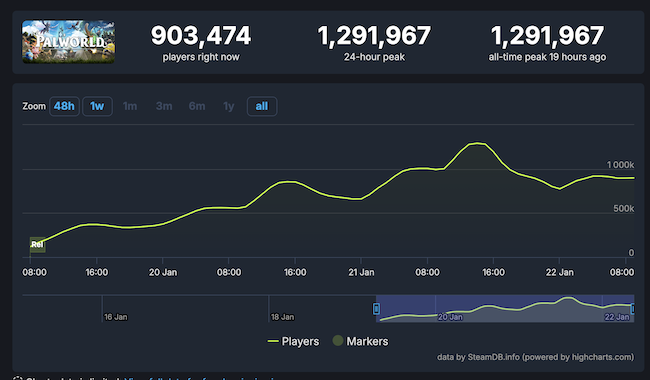Image resolution: width=650 pixels, height=380 pixels.
Task: Click the data by SteamDB.info credit text
Action: tap(535, 357)
